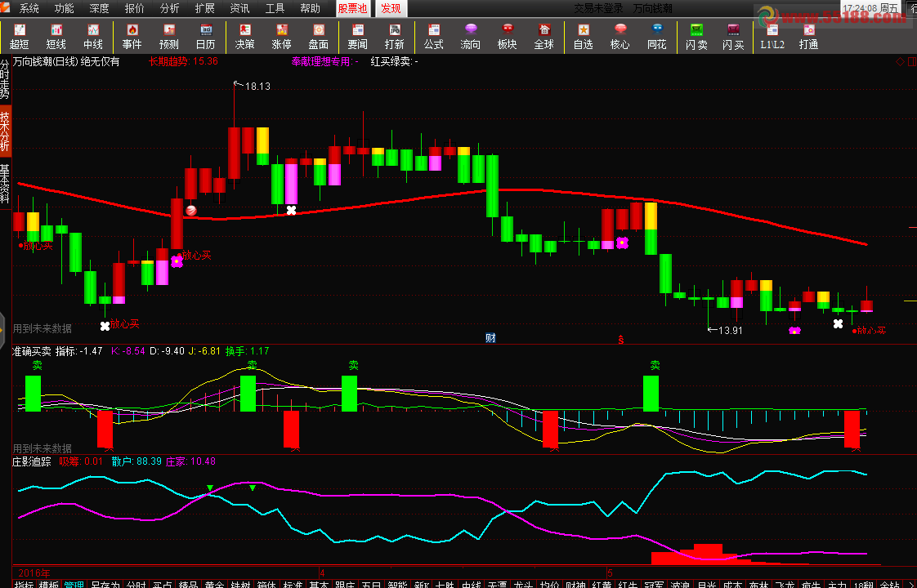Screen dimensions: 917x588
Task: Open the 日历 calendar icon
Action: pyautogui.click(x=206, y=37)
